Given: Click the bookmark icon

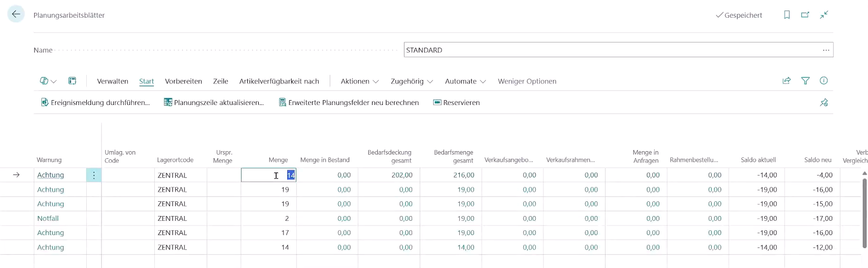Looking at the screenshot, I should click(787, 15).
